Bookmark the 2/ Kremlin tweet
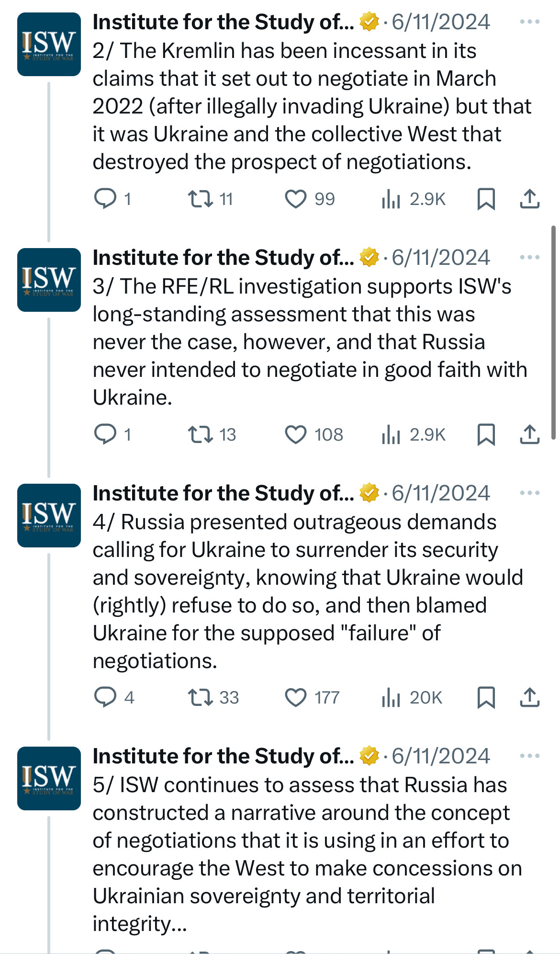 point(486,199)
